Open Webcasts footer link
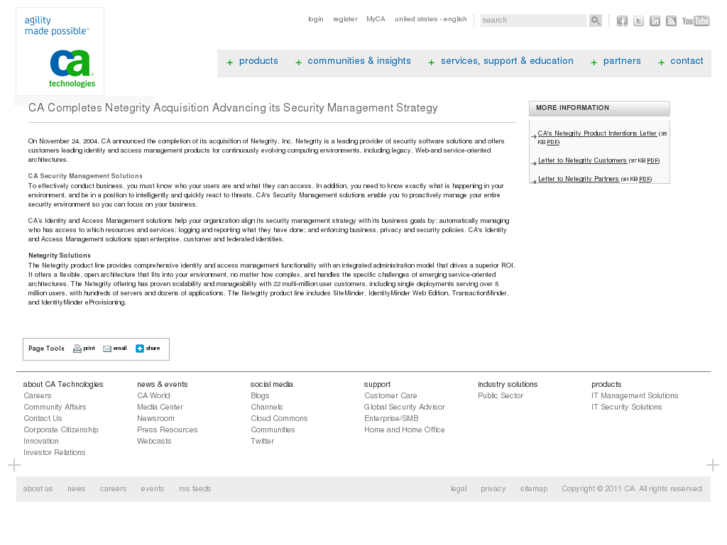Viewport: 727px width, 545px height. click(154, 441)
